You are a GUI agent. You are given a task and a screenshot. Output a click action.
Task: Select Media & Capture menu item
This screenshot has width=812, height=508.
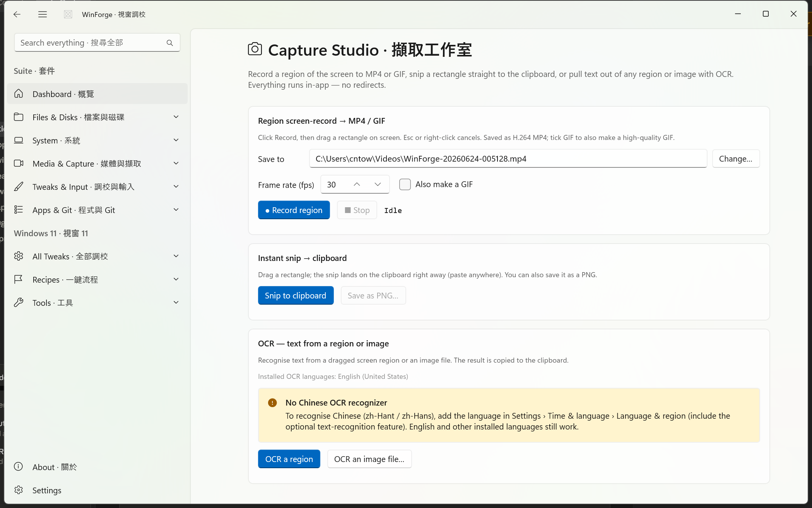tap(97, 163)
